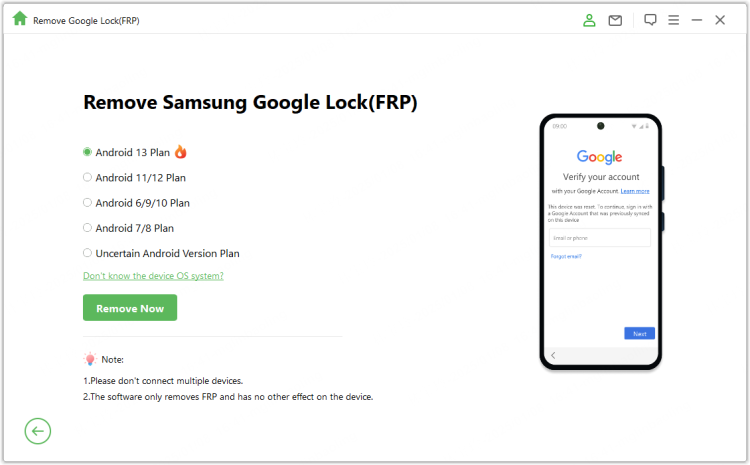Viewport: 750px width, 465px height.
Task: Click the blue Next button on phone
Action: (639, 333)
